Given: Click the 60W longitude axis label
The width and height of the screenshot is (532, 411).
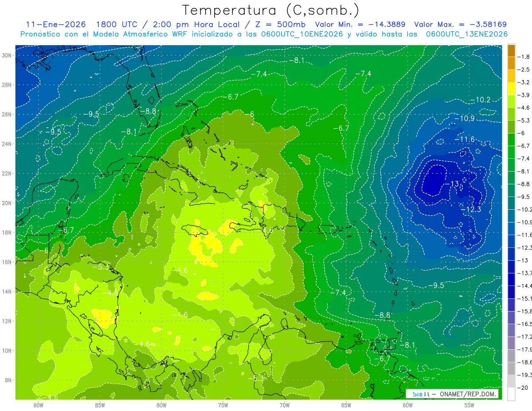Looking at the screenshot, I should [408, 405].
